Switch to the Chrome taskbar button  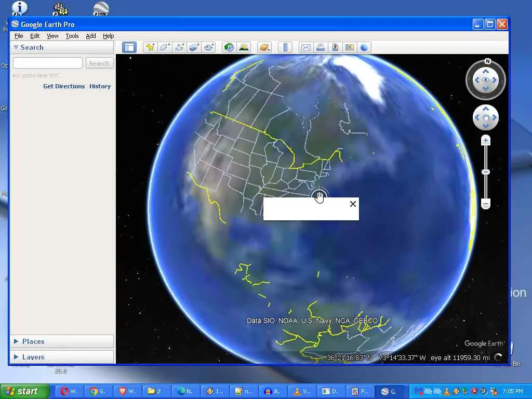[x=98, y=391]
